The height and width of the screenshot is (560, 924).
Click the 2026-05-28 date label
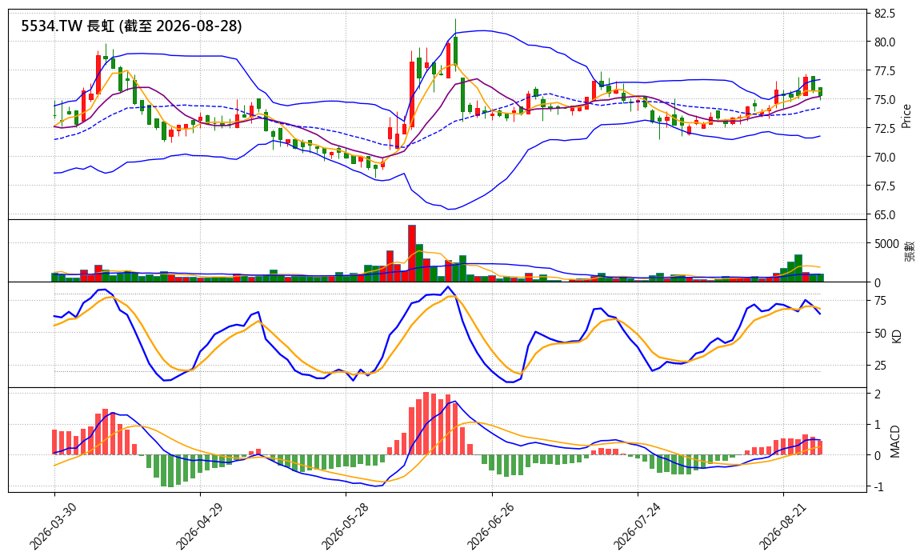coord(345,525)
